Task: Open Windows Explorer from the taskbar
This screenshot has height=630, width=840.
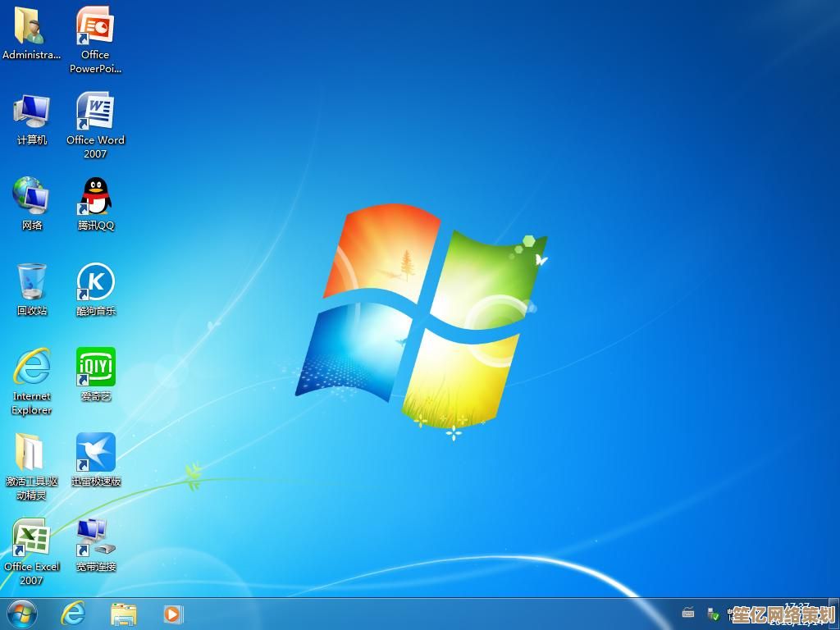Action: pyautogui.click(x=124, y=614)
